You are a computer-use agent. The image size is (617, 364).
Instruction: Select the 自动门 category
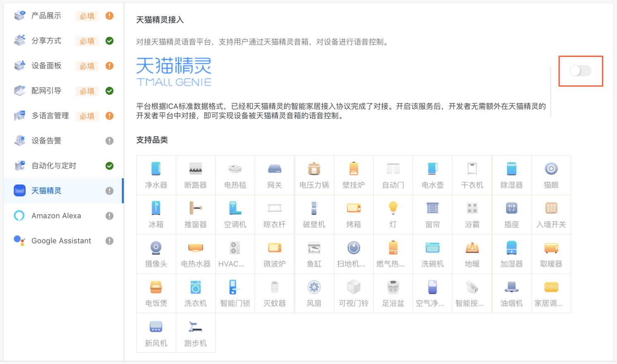point(393,175)
